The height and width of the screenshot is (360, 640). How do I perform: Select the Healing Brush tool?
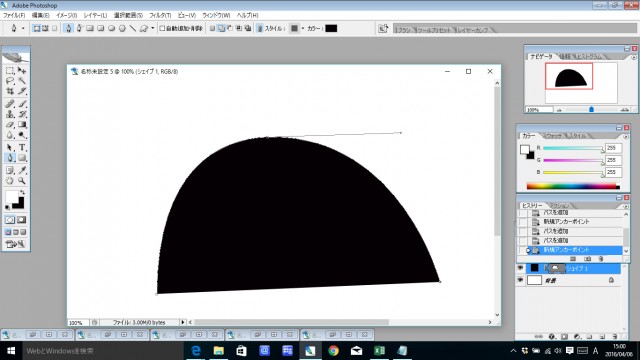(x=10, y=104)
